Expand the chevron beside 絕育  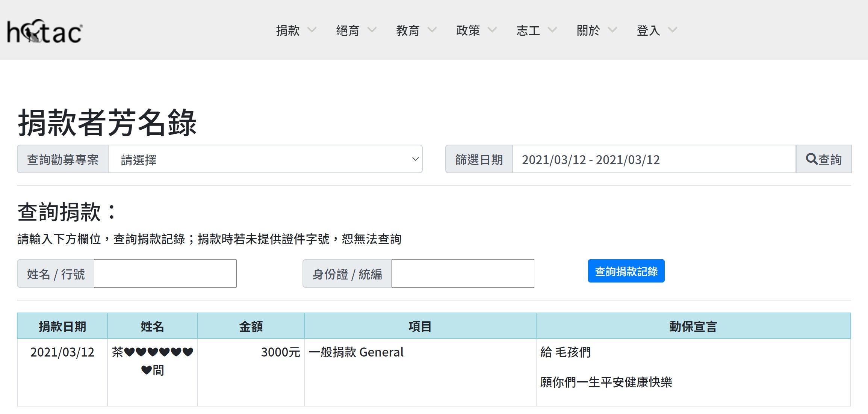372,30
